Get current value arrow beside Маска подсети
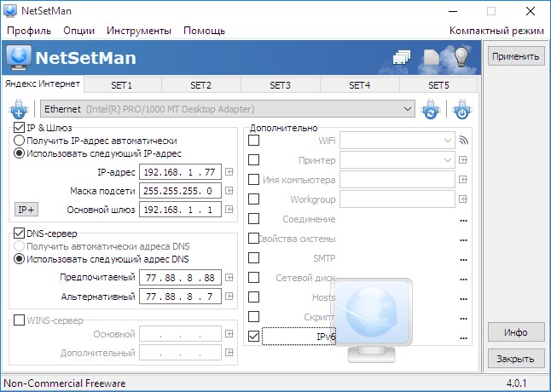This screenshot has height=392, width=551. click(x=229, y=191)
